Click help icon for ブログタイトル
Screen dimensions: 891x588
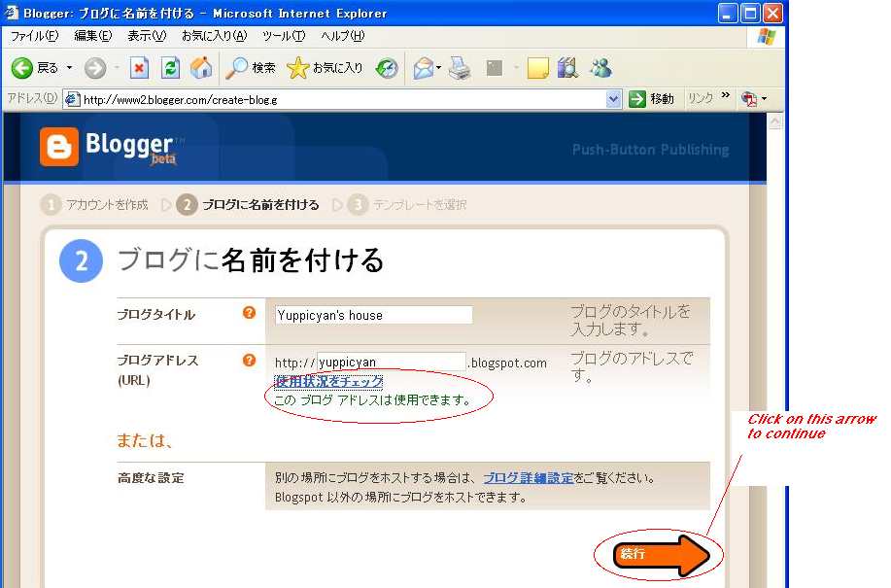249,312
